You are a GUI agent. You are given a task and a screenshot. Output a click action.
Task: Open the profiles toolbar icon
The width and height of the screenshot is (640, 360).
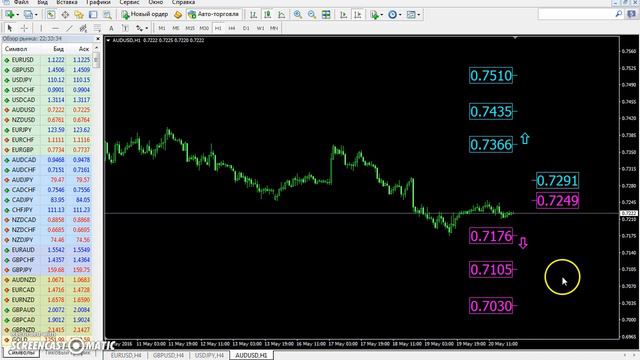click(28, 15)
